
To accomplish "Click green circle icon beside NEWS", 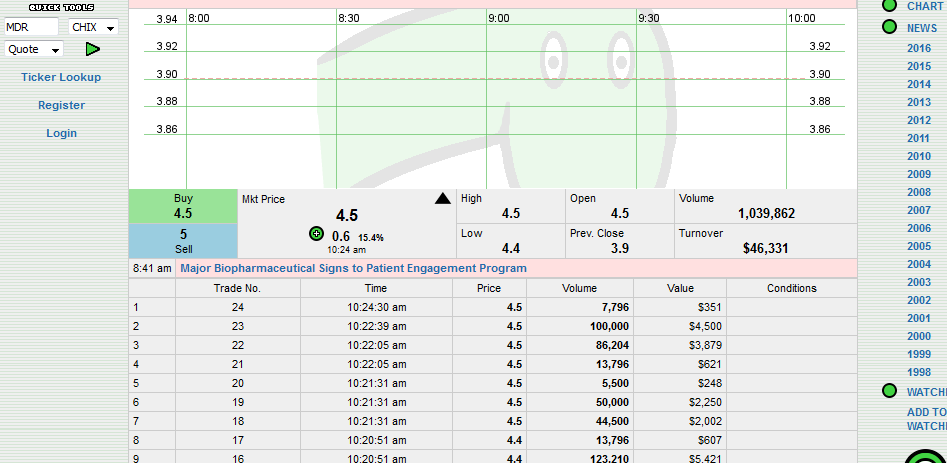I will (x=890, y=27).
